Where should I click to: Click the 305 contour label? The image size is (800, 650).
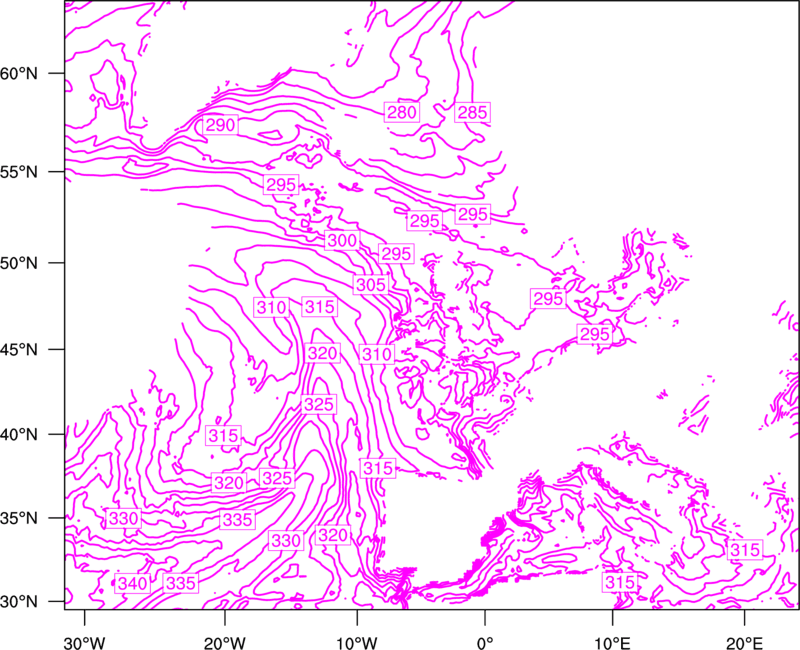click(371, 284)
